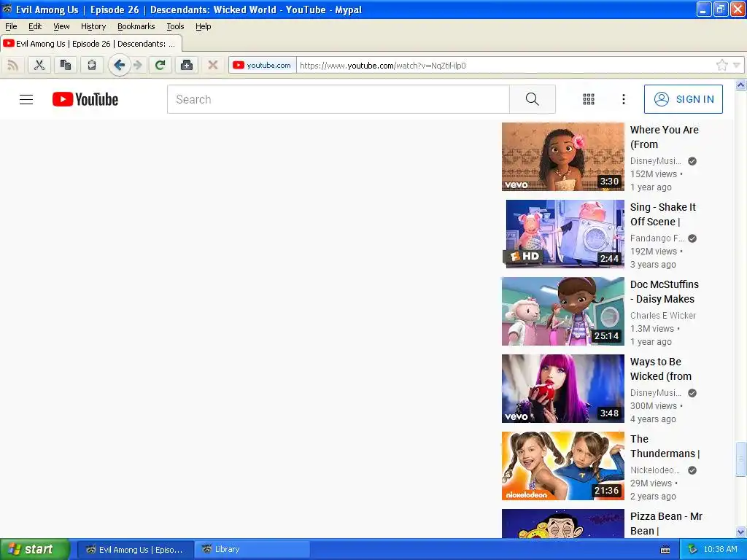The height and width of the screenshot is (560, 747).
Task: Click the Paste clipboard toolbar icon
Action: coord(91,65)
